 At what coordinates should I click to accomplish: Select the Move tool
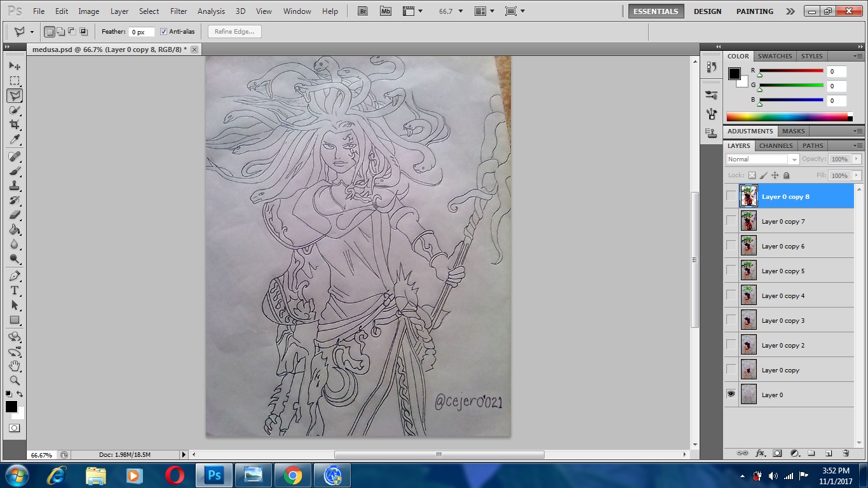coord(15,66)
